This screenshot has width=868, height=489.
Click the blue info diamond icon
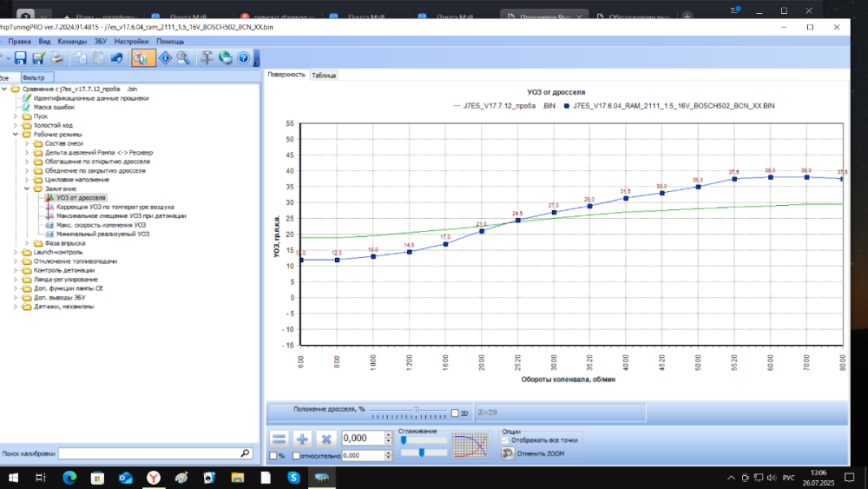pyautogui.click(x=165, y=58)
